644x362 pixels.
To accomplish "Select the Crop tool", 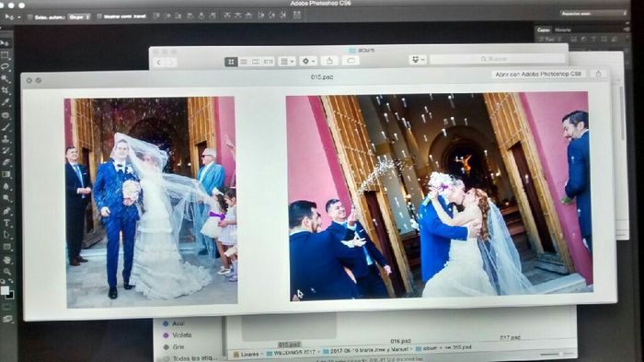I will click(x=6, y=90).
